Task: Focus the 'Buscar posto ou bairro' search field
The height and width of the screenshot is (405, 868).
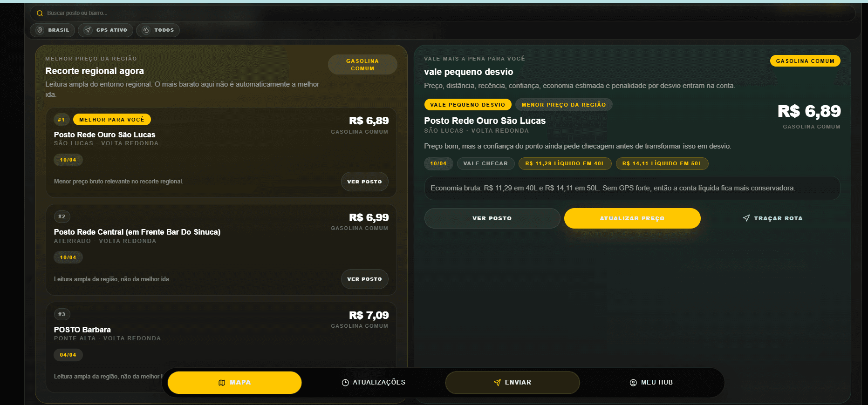Action: (x=443, y=13)
